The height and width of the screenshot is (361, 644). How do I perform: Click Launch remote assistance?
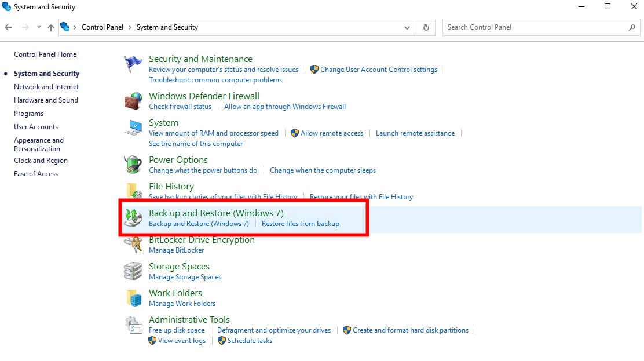[x=415, y=133]
